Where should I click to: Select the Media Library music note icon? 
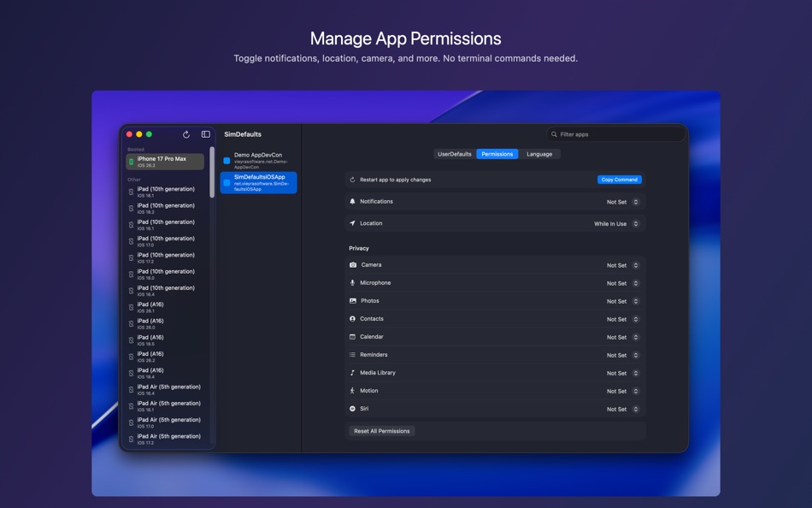[x=354, y=372]
